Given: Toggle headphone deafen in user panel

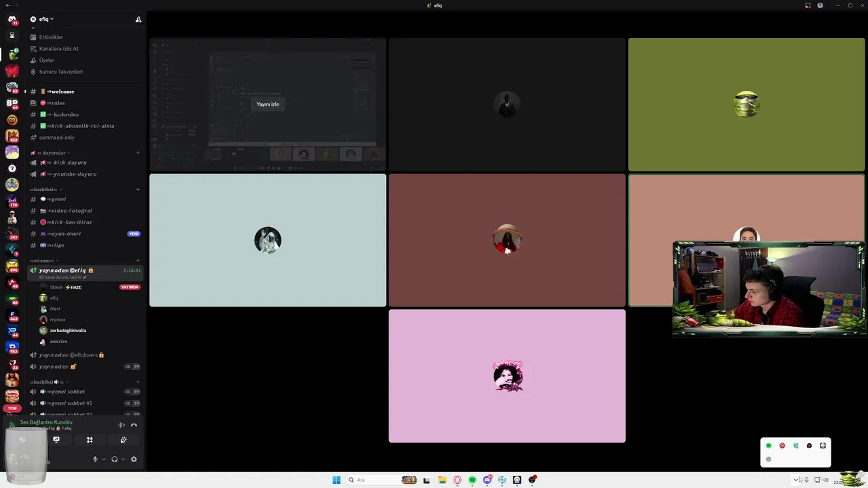Looking at the screenshot, I should pyautogui.click(x=114, y=460).
